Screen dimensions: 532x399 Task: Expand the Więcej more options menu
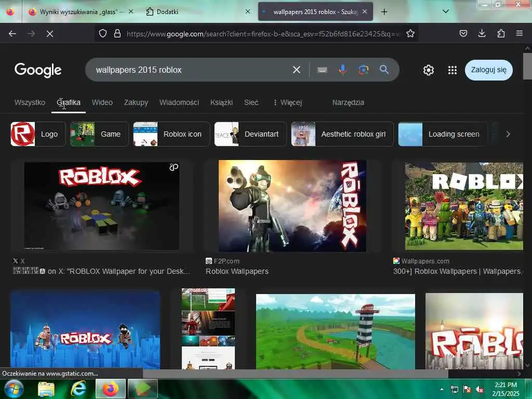pos(288,102)
